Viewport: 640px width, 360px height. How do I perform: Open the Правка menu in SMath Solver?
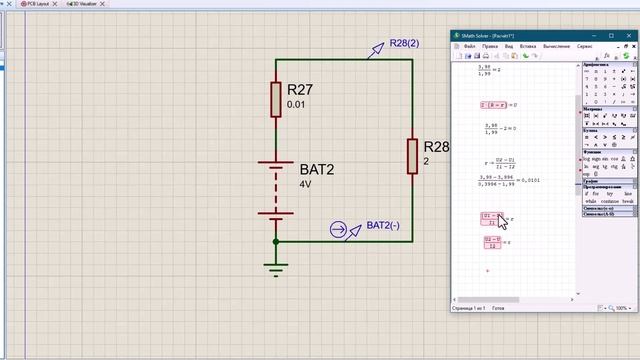coord(490,47)
